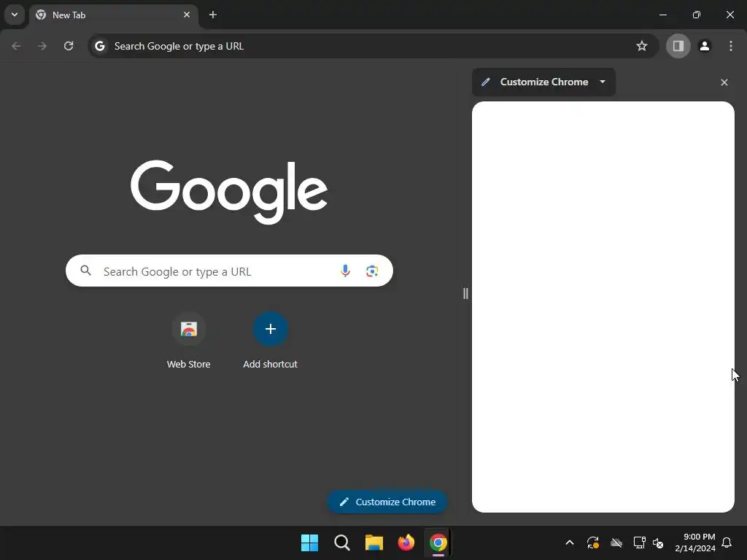Image resolution: width=747 pixels, height=560 pixels.
Task: Focus the Google search box on page
Action: [229, 271]
